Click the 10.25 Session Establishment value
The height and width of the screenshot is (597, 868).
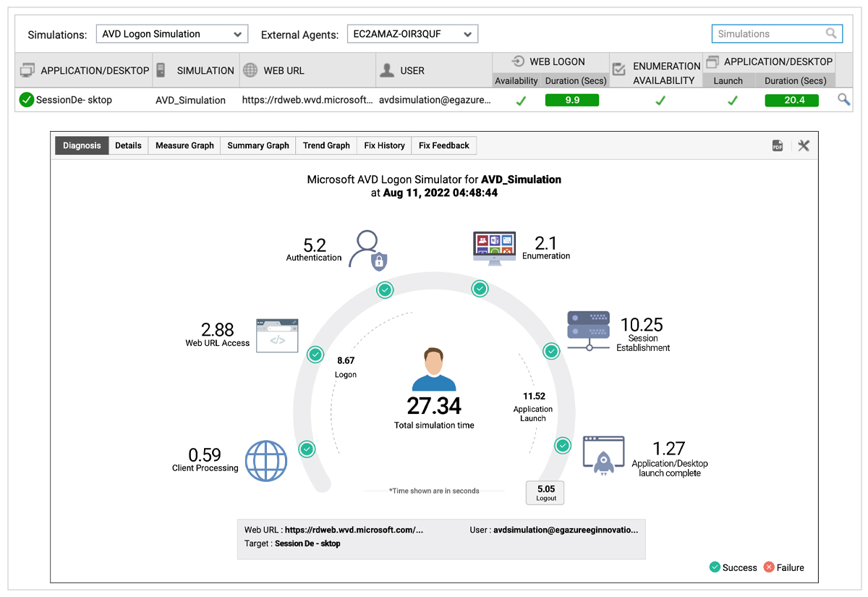click(642, 325)
